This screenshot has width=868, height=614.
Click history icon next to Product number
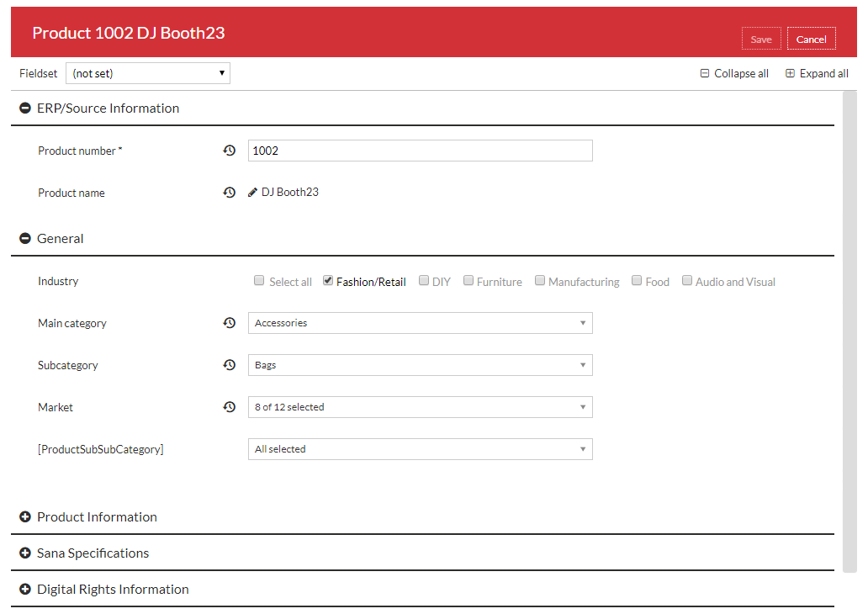(x=229, y=151)
